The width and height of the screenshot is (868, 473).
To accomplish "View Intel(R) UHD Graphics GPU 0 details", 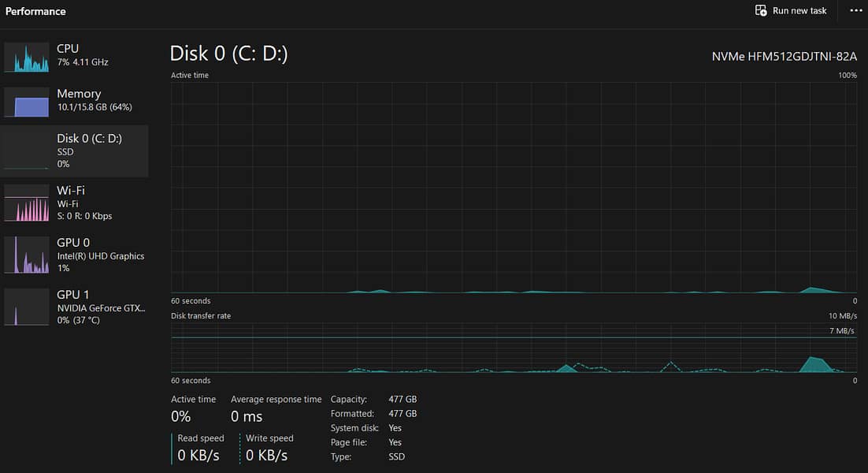I will point(100,255).
